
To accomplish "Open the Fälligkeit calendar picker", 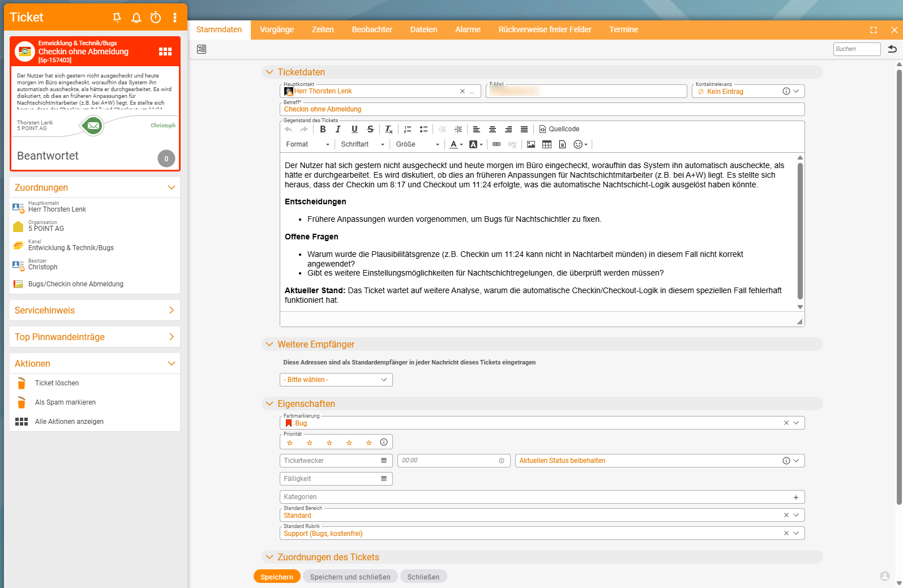I will click(x=384, y=479).
